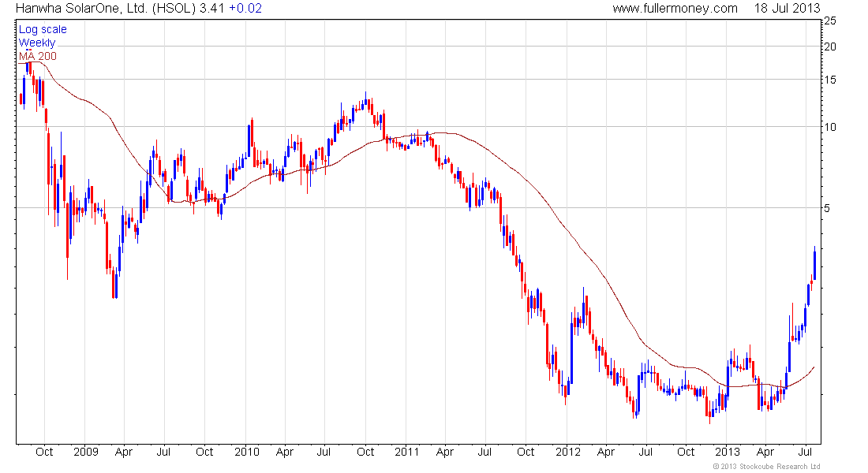Click the 'Oct' label just before 2013
Screen dimensions: 868x473
[686, 452]
